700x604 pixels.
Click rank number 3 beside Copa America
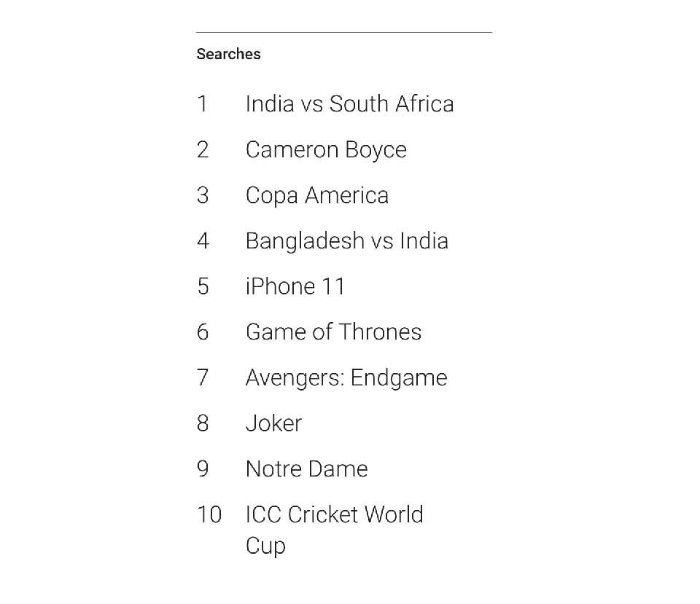point(203,195)
